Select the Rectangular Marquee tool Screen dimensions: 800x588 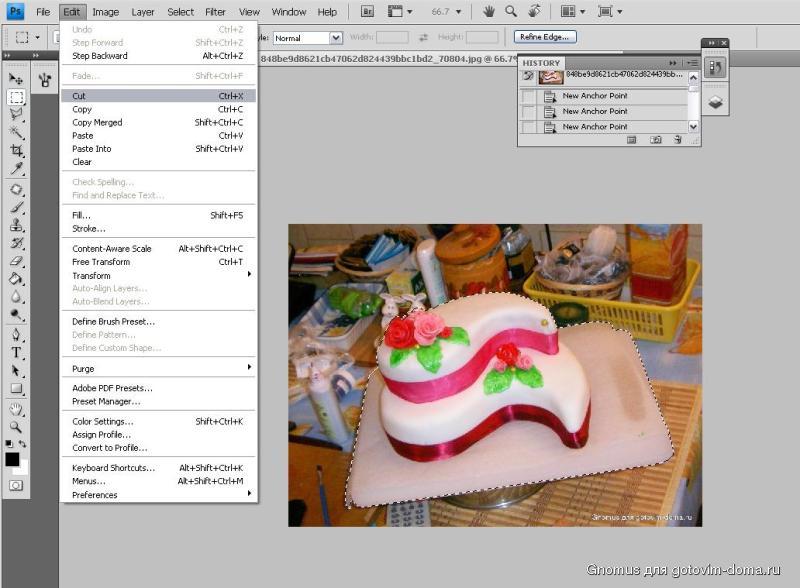pos(16,97)
